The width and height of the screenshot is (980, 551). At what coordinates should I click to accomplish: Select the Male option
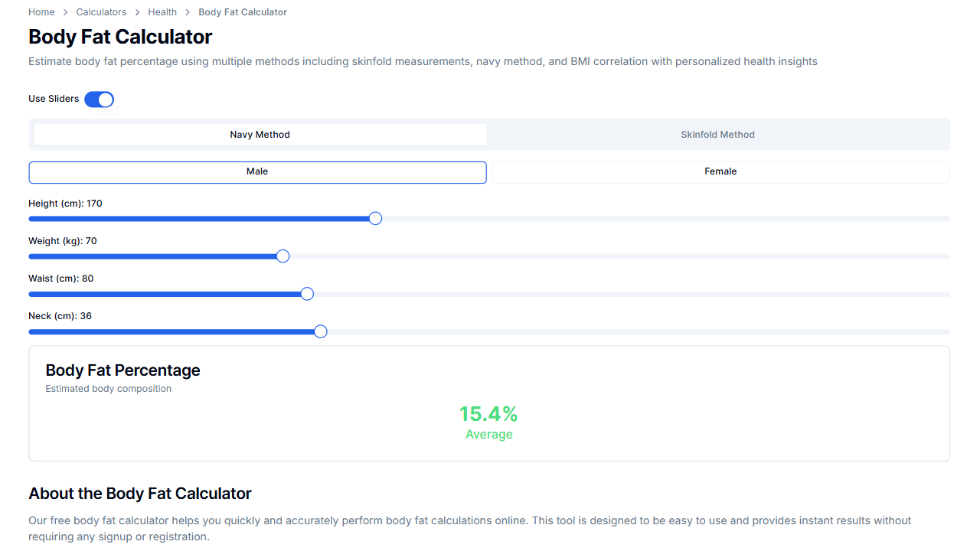click(257, 172)
